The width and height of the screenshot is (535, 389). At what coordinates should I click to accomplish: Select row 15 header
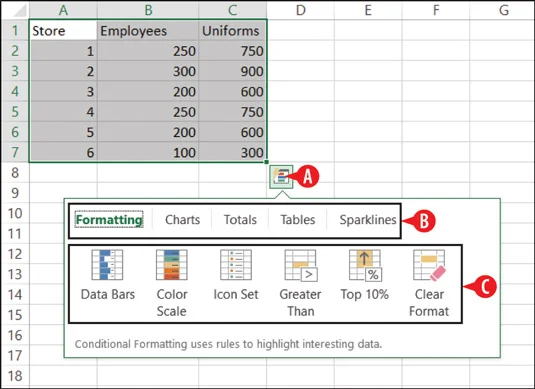(x=15, y=315)
